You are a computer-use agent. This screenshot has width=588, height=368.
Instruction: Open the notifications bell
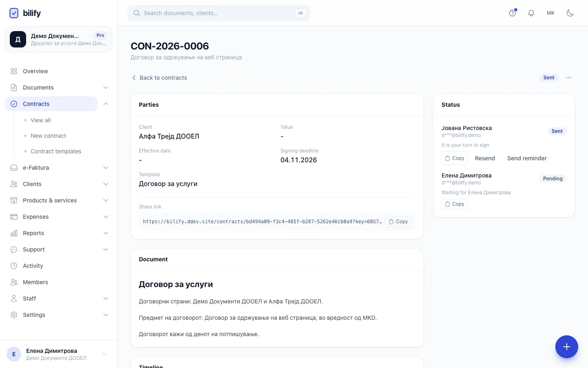tap(531, 13)
